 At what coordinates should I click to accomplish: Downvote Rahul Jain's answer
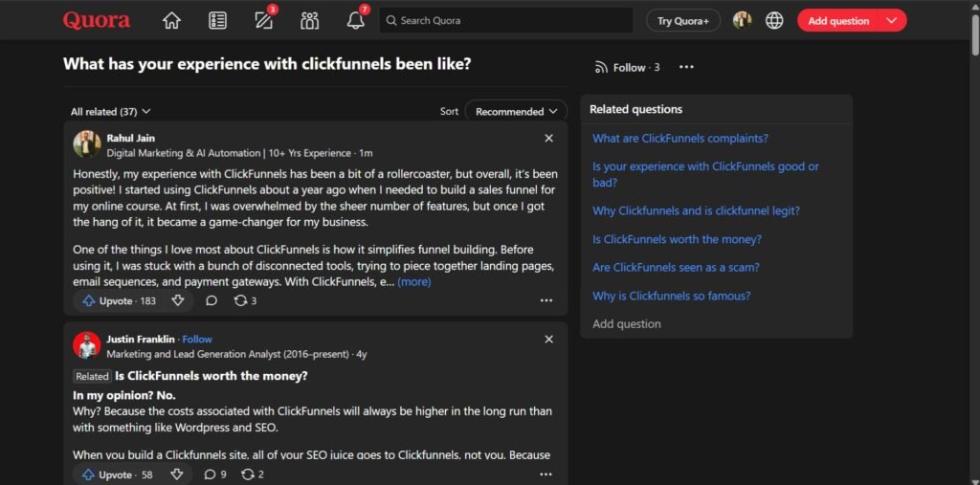[178, 300]
